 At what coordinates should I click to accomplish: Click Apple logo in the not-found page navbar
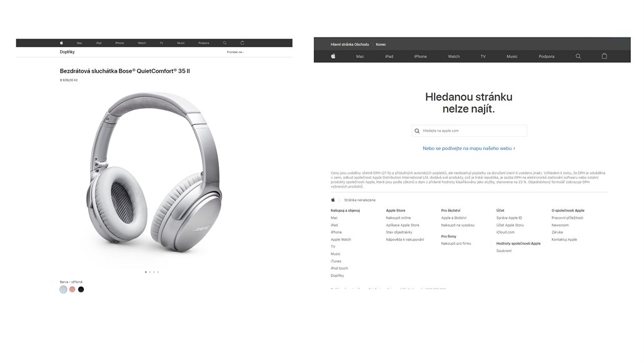(333, 56)
